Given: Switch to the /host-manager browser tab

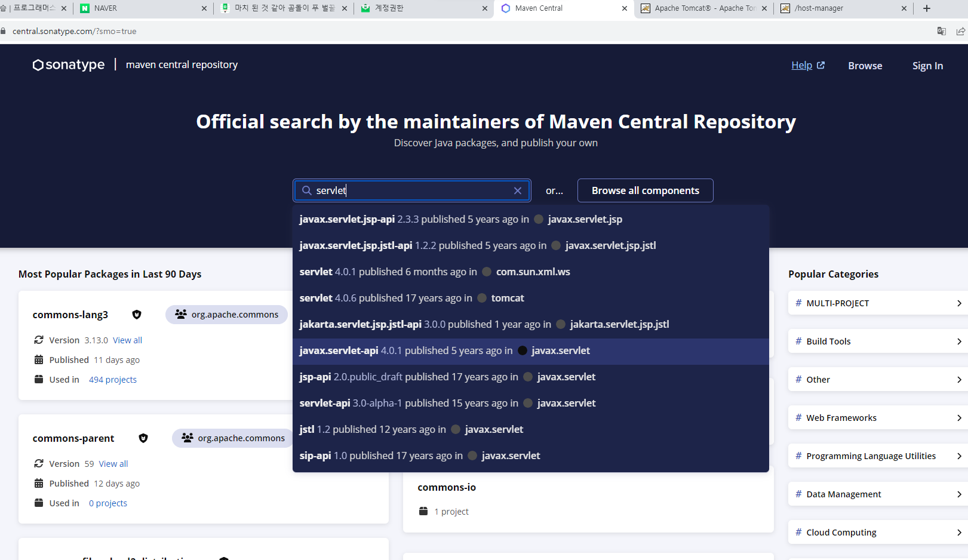Looking at the screenshot, I should click(x=843, y=8).
